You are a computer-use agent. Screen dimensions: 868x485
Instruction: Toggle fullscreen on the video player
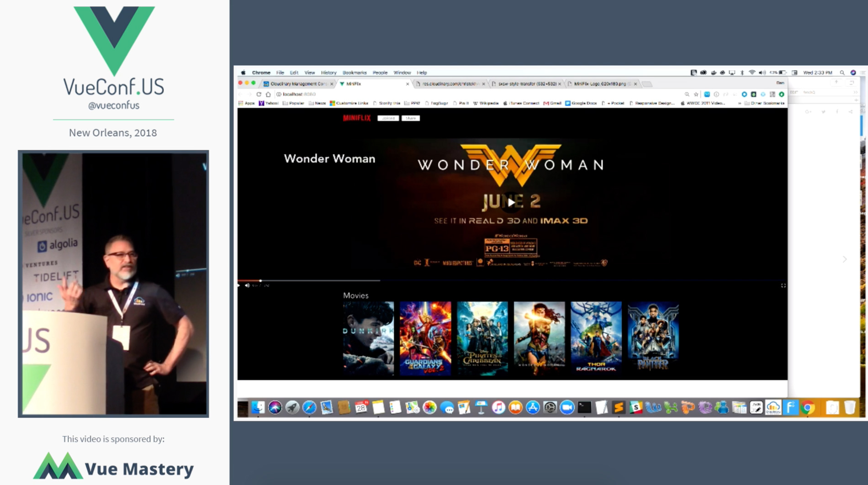783,285
